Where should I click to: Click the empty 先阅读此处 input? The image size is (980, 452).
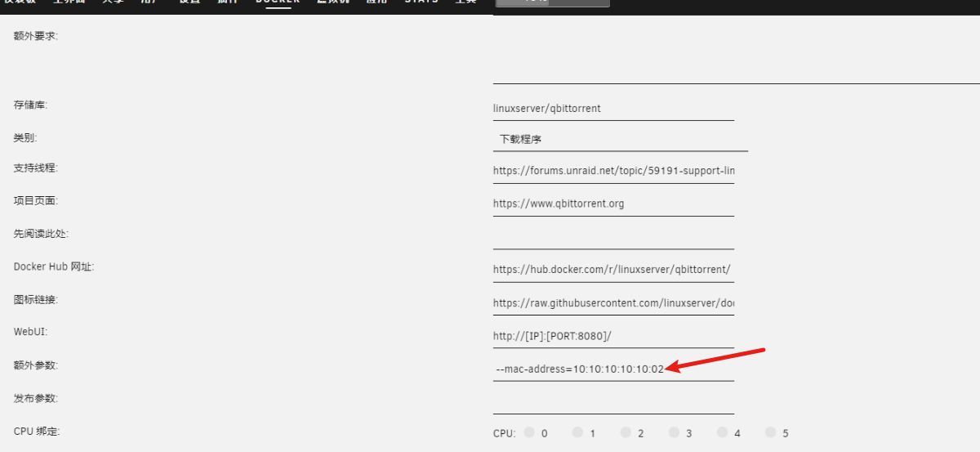[612, 236]
